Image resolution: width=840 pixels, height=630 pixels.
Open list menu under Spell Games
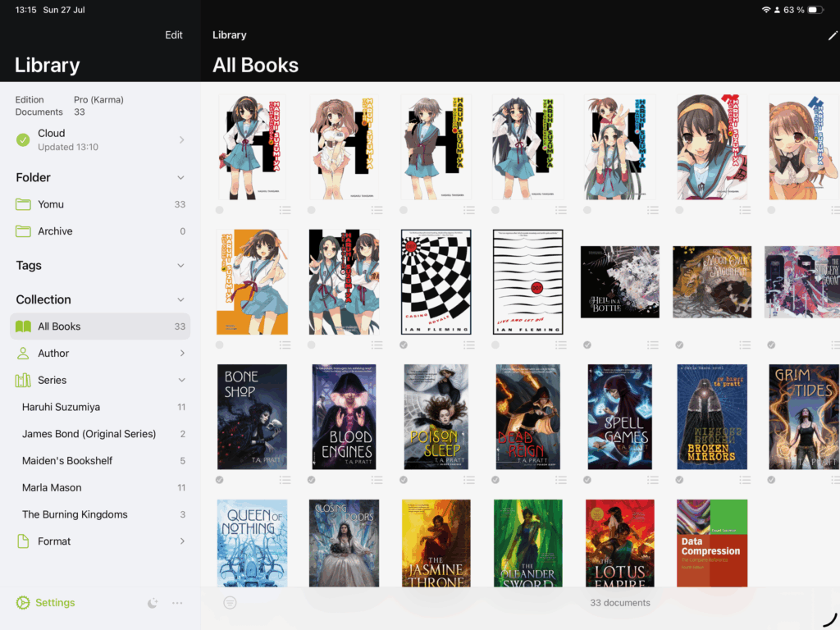(653, 480)
